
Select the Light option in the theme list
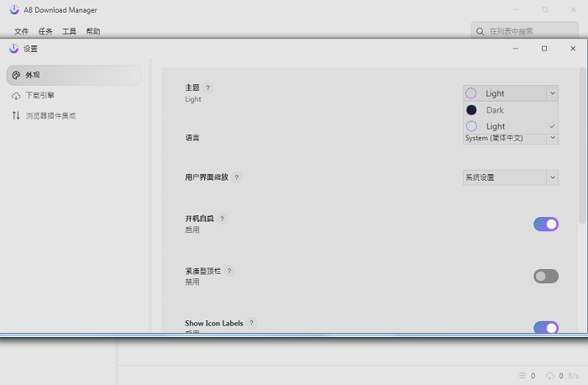[511, 126]
